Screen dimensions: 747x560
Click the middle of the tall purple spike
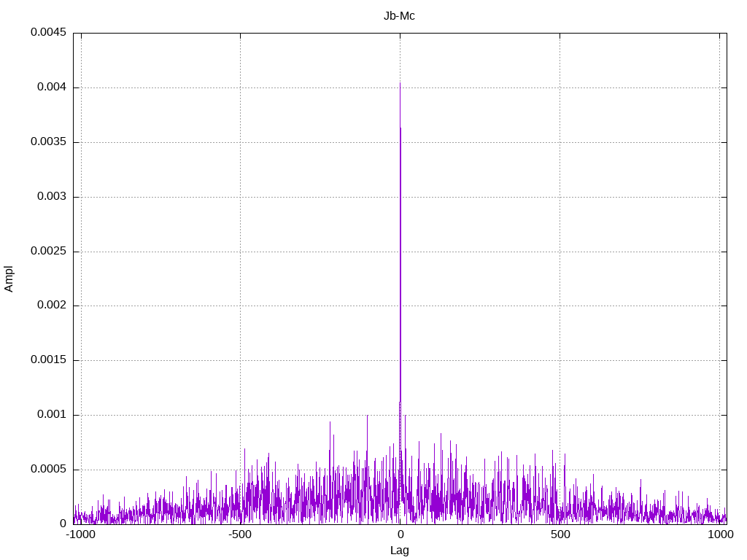click(x=400, y=292)
